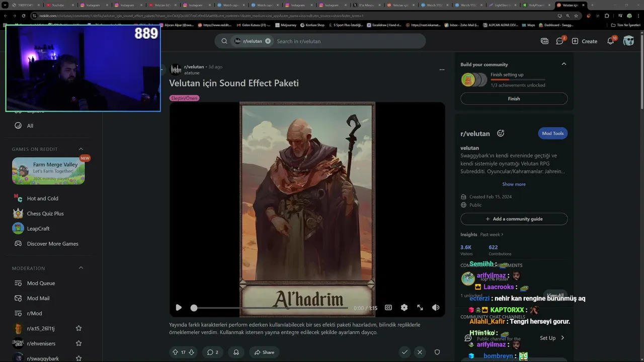Click the search magnifier icon
This screenshot has height=362, width=644.
pos(224,41)
